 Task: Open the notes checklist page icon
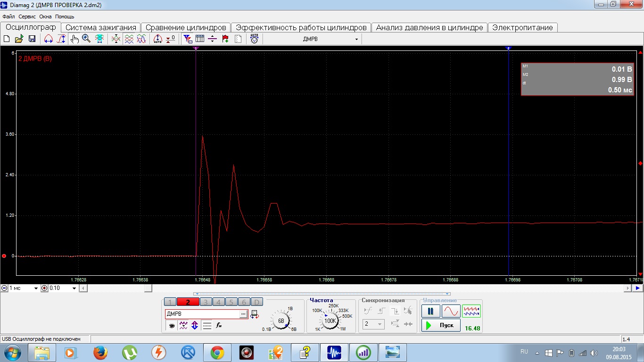tap(238, 39)
